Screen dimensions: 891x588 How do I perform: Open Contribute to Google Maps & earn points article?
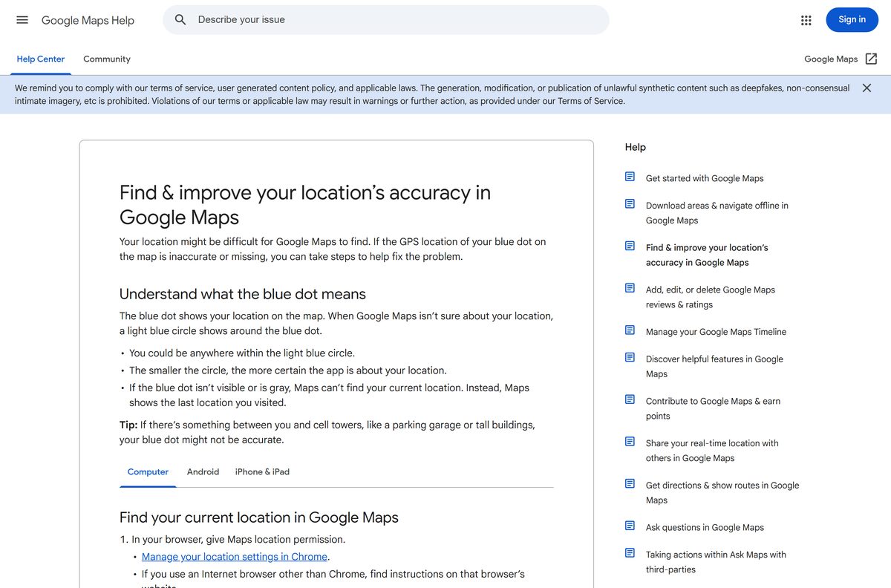click(x=713, y=408)
